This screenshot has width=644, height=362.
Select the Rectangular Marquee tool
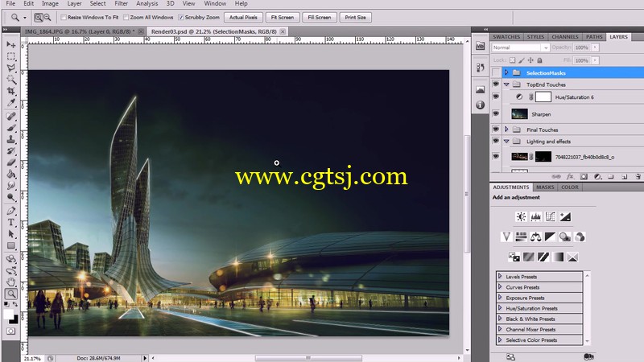point(11,56)
